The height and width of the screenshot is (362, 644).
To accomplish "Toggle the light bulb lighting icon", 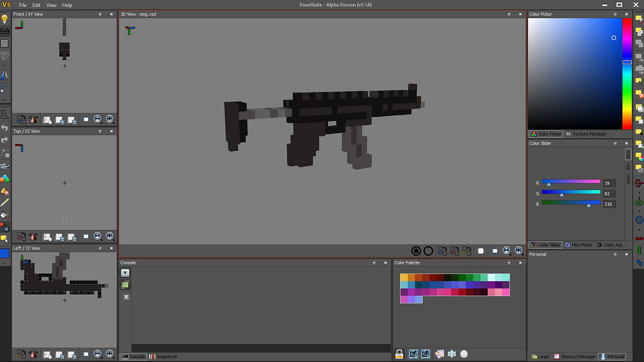I will coord(5,19).
